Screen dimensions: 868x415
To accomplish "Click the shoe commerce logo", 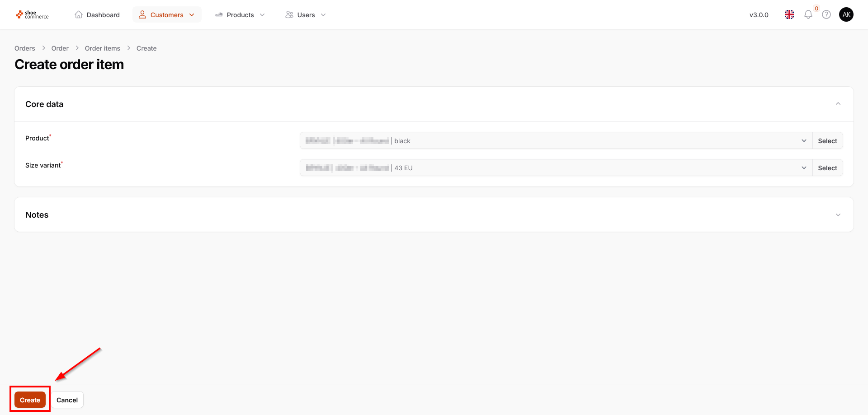I will tap(32, 15).
